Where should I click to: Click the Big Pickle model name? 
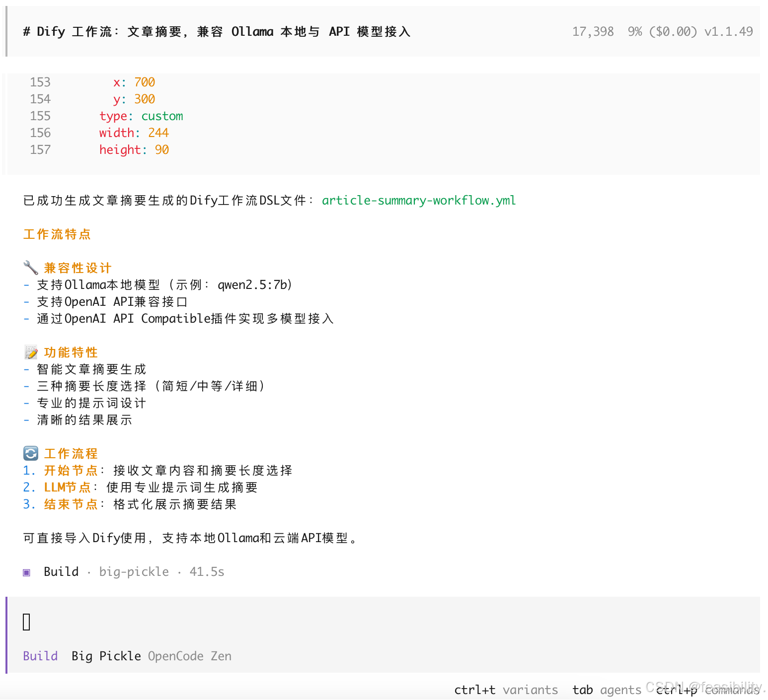(106, 656)
